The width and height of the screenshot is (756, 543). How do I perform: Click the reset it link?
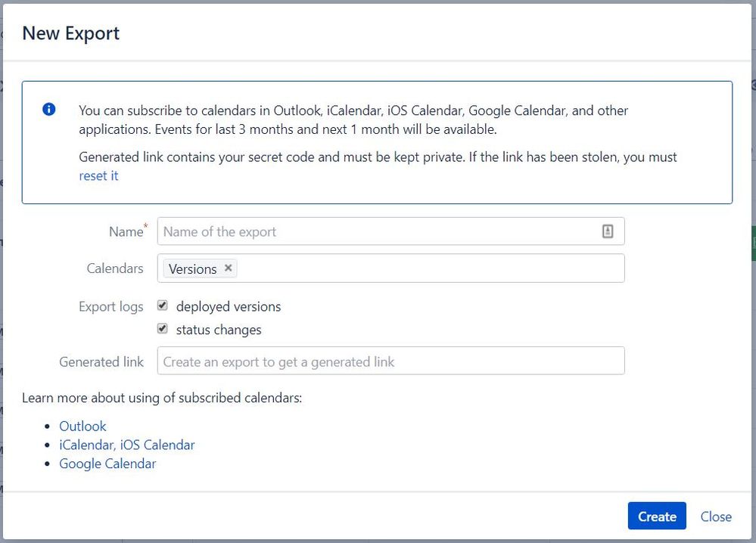(x=98, y=175)
